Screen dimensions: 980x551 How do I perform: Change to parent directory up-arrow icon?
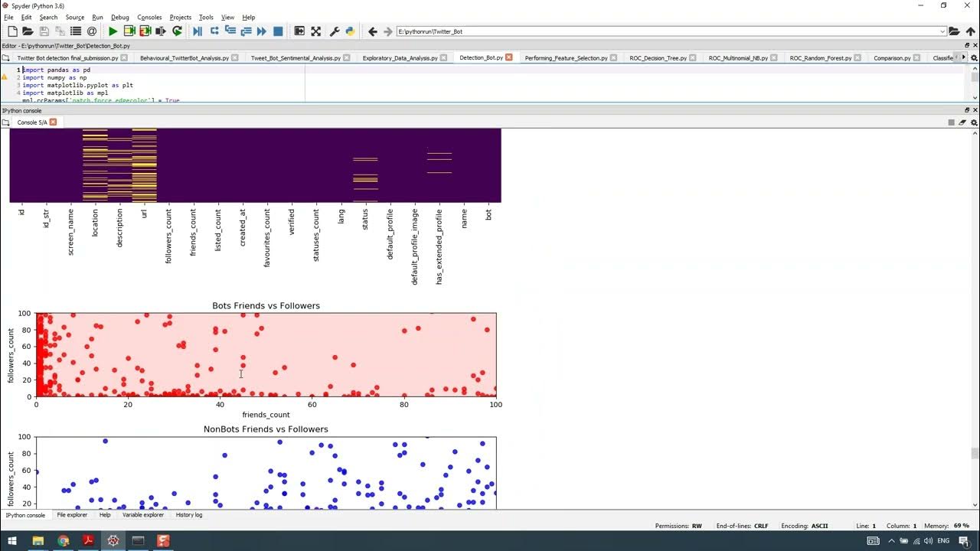tap(971, 31)
